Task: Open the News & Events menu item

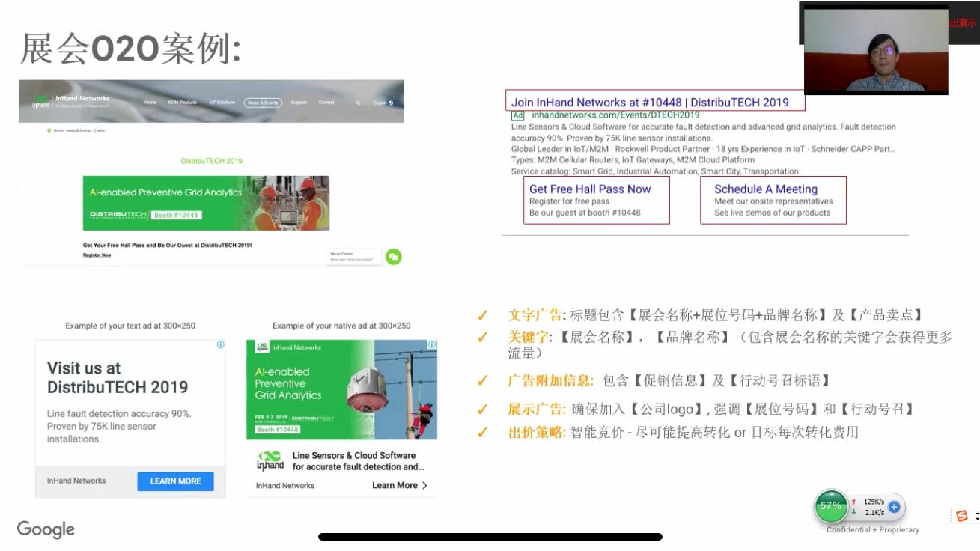Action: (263, 103)
